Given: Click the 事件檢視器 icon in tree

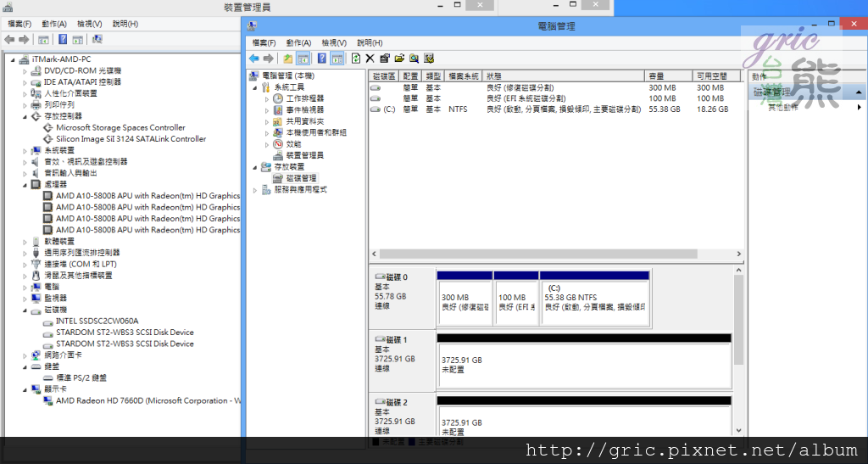Looking at the screenshot, I should (278, 109).
